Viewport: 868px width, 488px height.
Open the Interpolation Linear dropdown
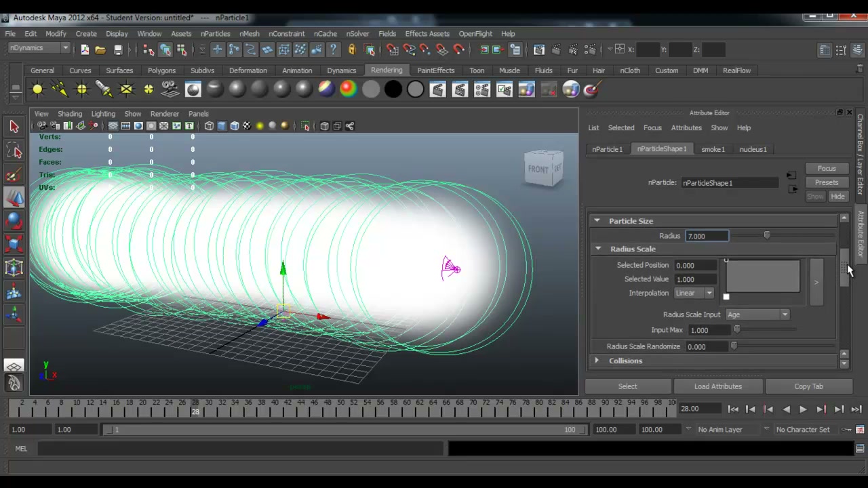[694, 293]
